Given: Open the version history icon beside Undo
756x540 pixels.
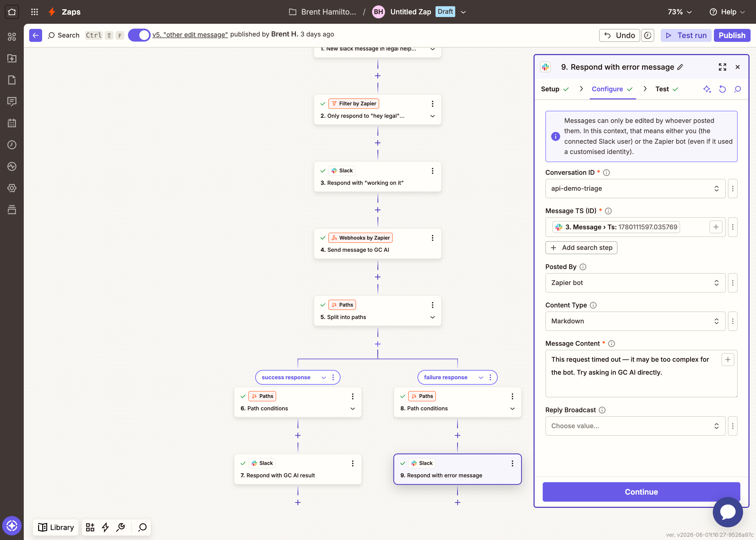Looking at the screenshot, I should [648, 35].
